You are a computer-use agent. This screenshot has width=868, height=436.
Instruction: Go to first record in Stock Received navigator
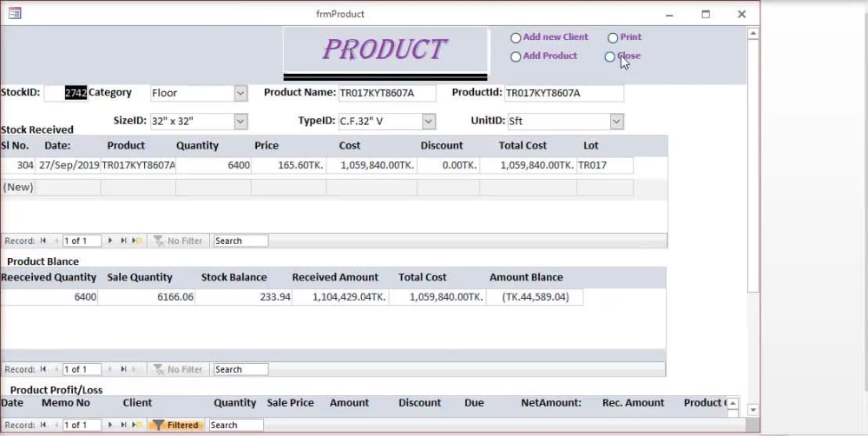tap(43, 241)
